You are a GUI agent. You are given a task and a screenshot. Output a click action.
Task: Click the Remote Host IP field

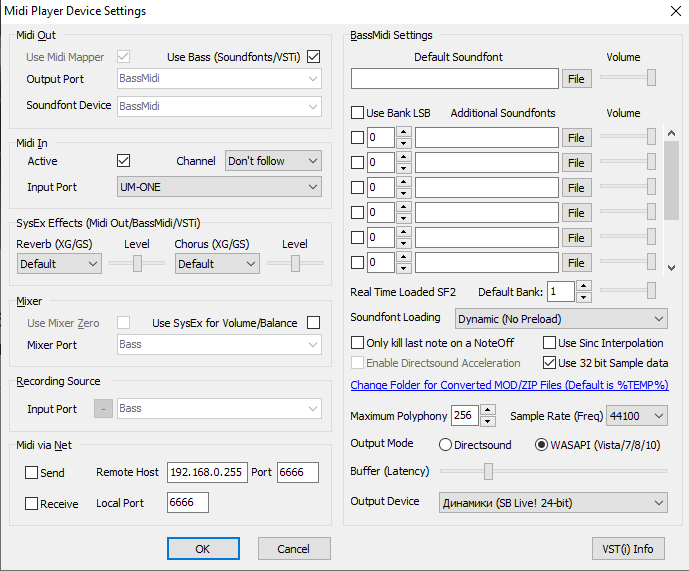207,473
